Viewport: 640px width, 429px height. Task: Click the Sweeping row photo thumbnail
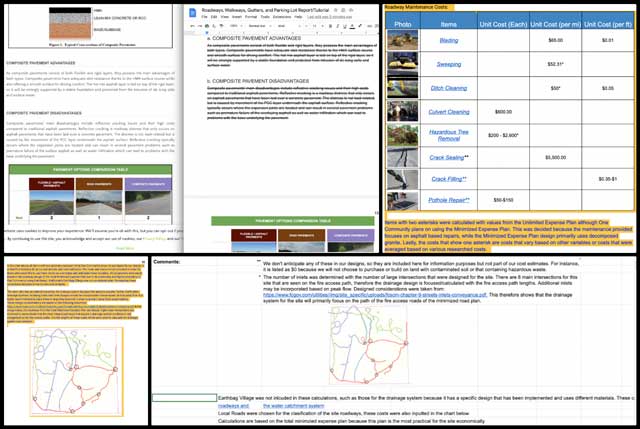(402, 64)
